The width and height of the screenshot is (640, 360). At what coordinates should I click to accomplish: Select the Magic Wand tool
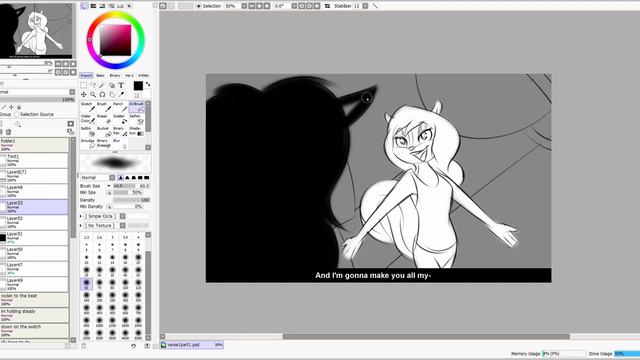click(102, 85)
